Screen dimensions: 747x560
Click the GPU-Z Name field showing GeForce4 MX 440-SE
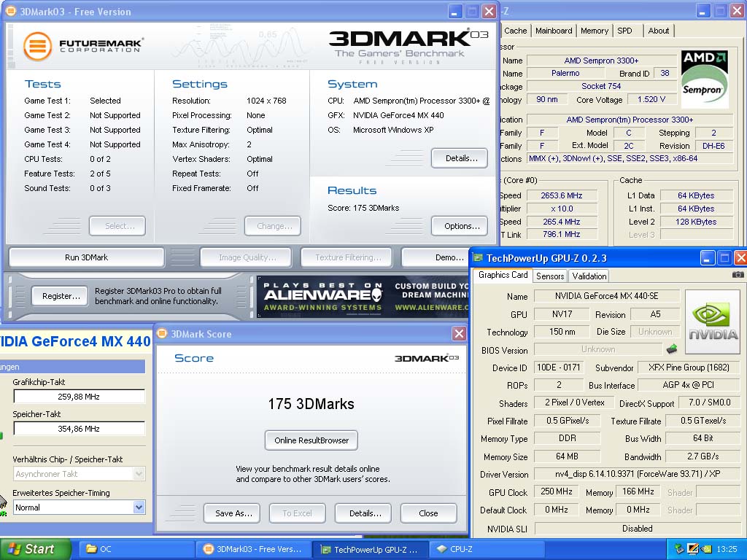(606, 296)
